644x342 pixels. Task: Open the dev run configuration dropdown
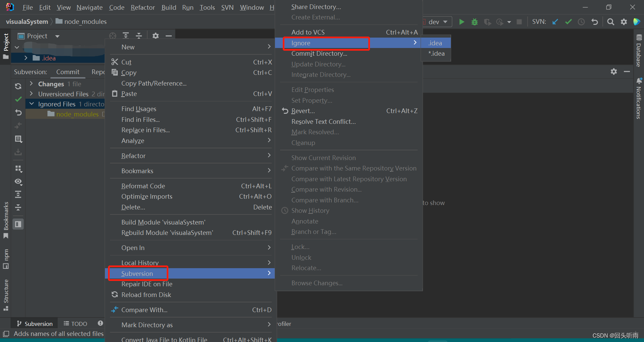[438, 22]
